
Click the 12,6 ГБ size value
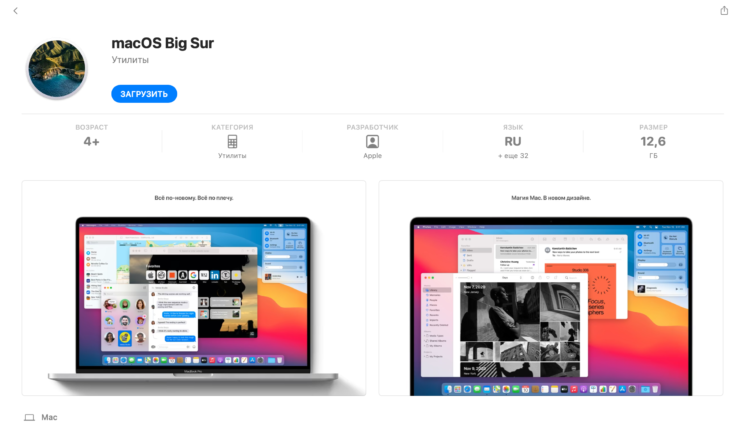click(x=653, y=146)
